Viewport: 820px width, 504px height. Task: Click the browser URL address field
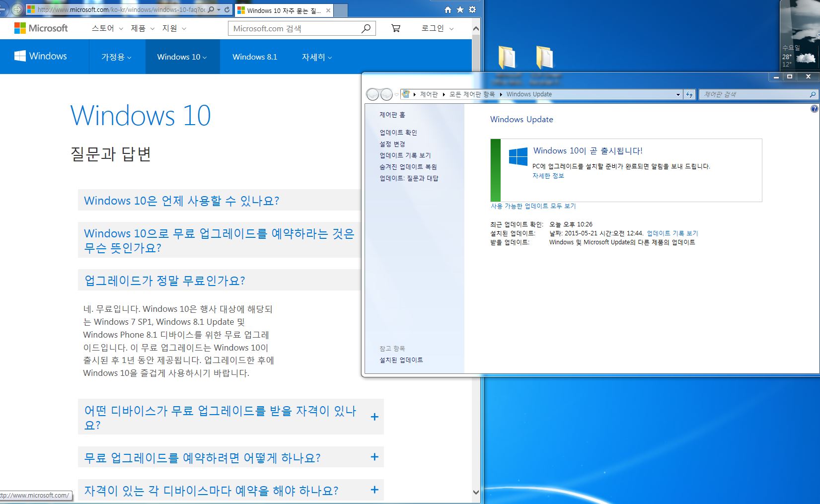(x=122, y=9)
